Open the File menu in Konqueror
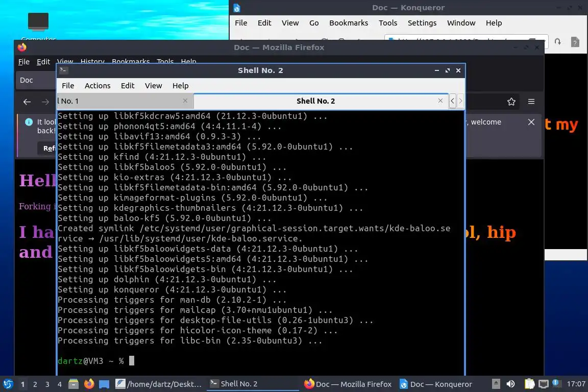This screenshot has width=588, height=392. coord(241,23)
